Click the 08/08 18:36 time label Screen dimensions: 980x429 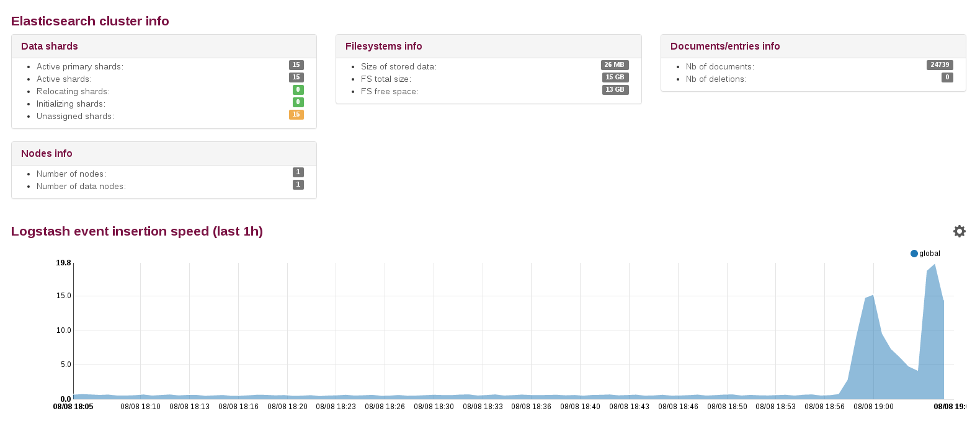(531, 407)
